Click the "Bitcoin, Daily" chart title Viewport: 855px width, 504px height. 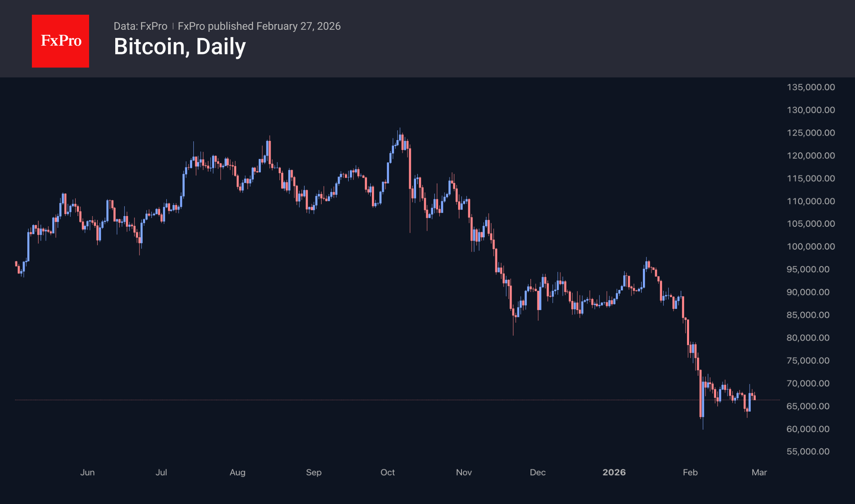tap(180, 47)
